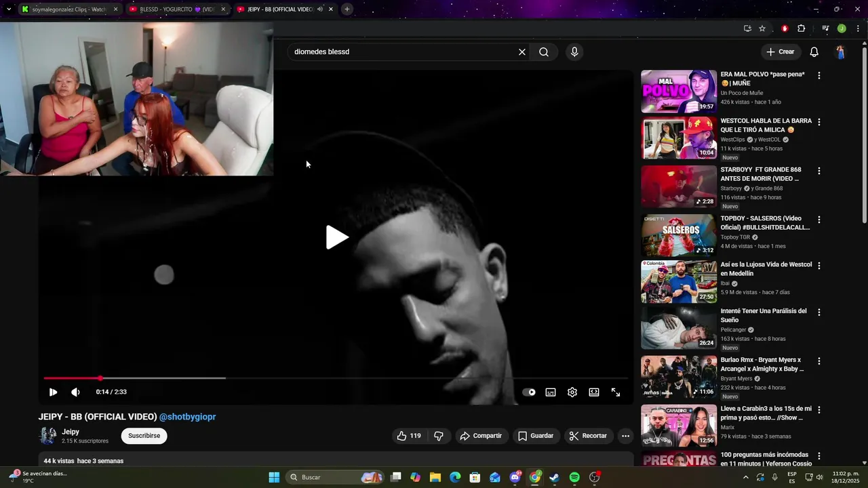The height and width of the screenshot is (488, 868).
Task: Open the YouTube account avatar menu
Action: point(840,52)
